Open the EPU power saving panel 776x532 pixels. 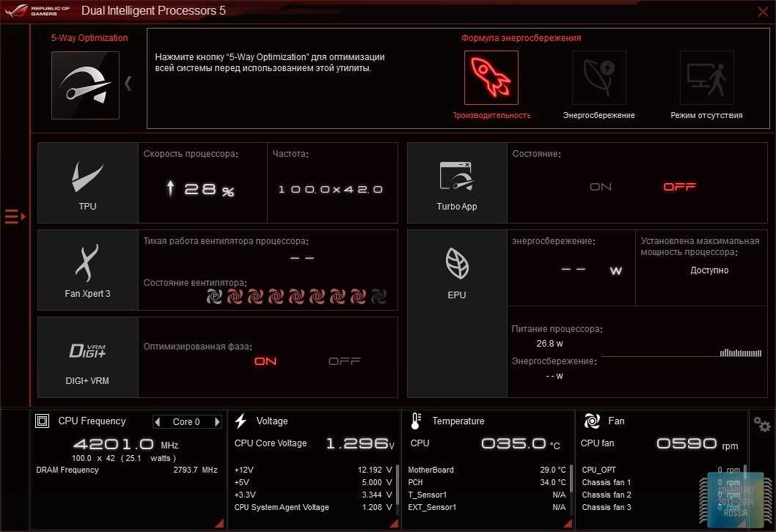pyautogui.click(x=457, y=270)
